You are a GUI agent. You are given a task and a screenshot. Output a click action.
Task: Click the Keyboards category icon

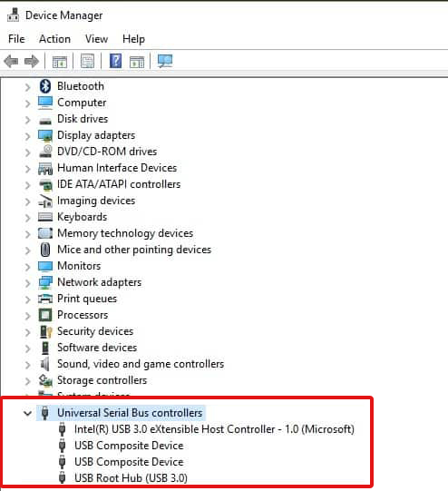click(45, 217)
